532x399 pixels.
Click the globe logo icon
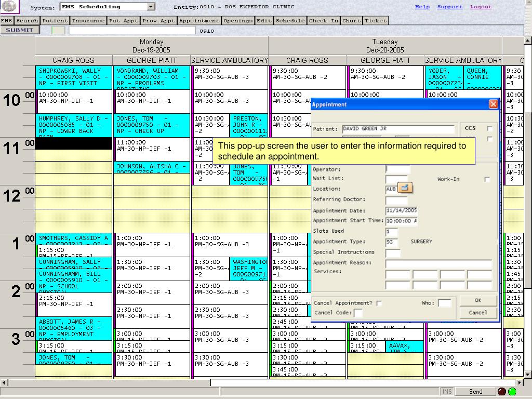[9, 6]
